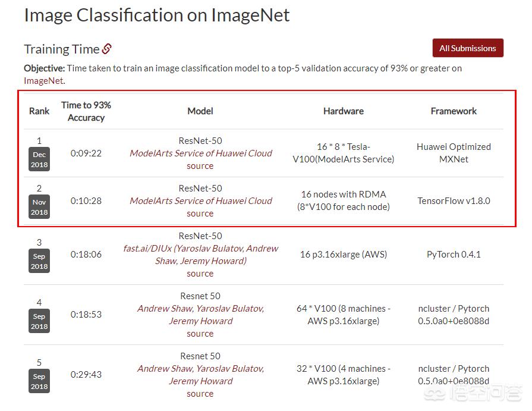532x411 pixels.
Task: Click the Hardware column header
Action: coord(343,111)
